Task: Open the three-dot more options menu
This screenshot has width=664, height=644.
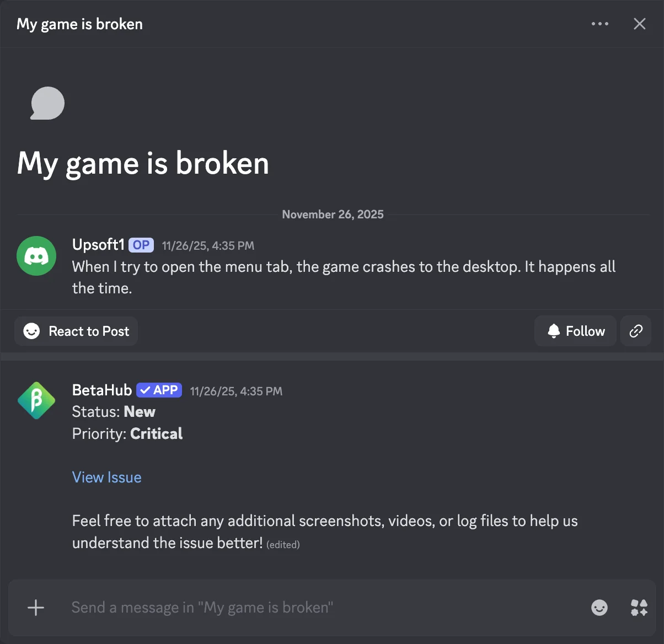Action: tap(600, 24)
